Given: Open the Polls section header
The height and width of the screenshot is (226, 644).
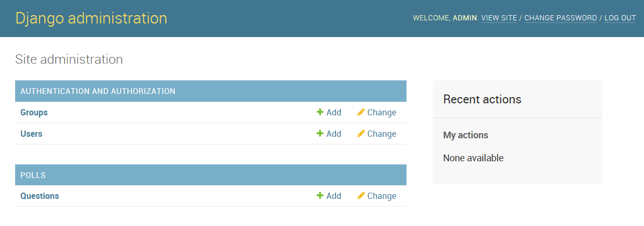Looking at the screenshot, I should [33, 175].
